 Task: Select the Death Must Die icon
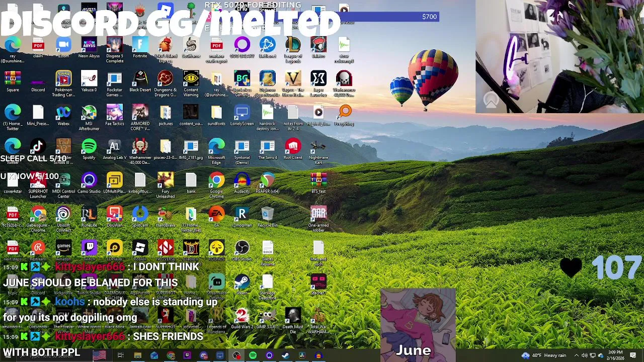tap(293, 320)
